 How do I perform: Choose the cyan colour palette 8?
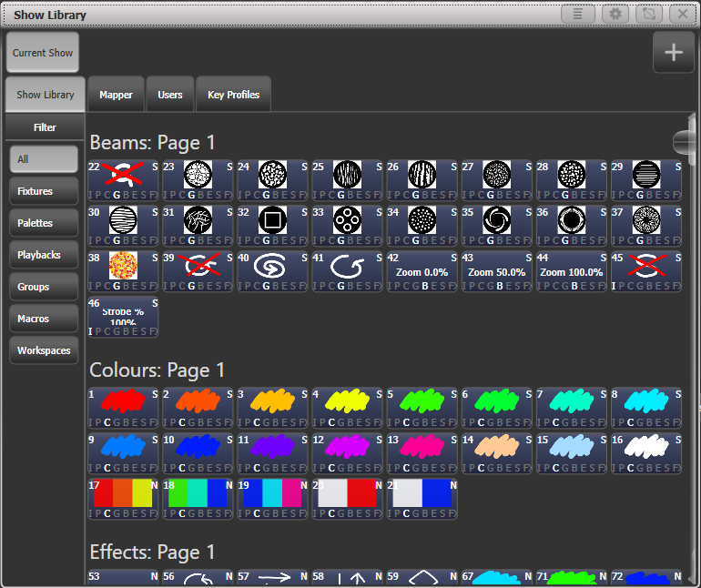click(646, 407)
